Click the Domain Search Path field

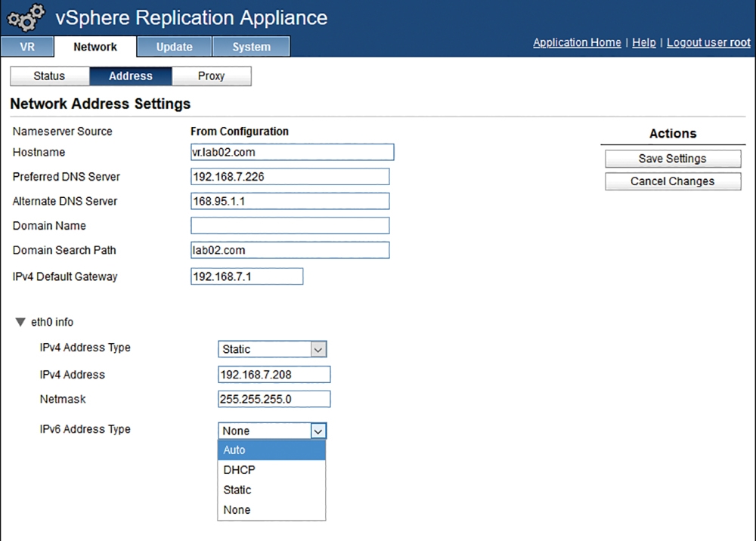290,250
